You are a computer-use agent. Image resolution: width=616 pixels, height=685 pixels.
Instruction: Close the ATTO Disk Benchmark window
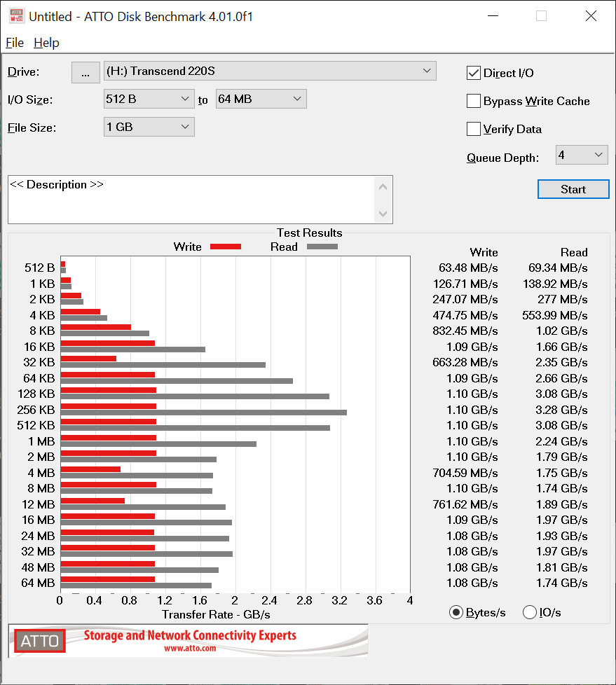click(x=591, y=16)
